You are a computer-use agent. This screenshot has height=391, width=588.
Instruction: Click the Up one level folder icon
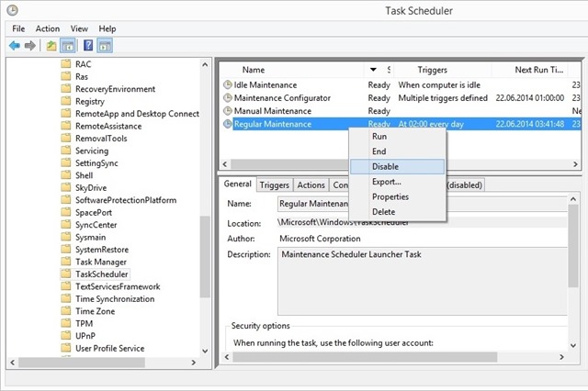click(51, 46)
